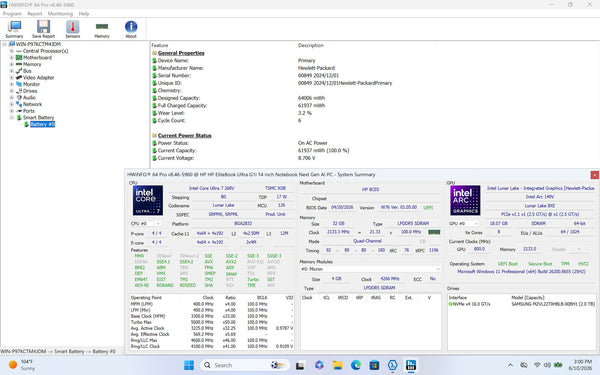
Task: Click the Manufacturer Name row
Action: (x=375, y=68)
